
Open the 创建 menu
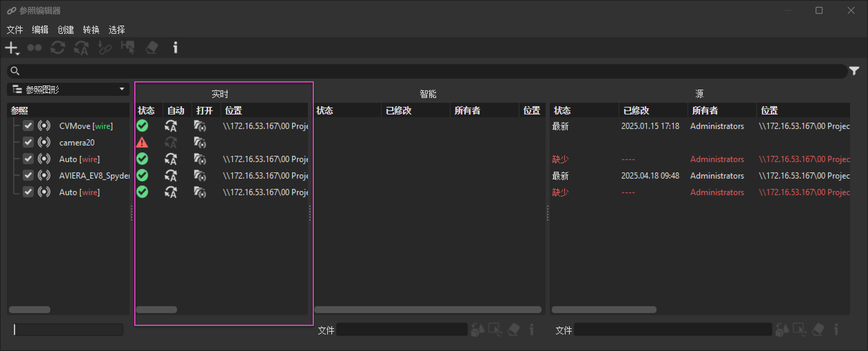66,30
